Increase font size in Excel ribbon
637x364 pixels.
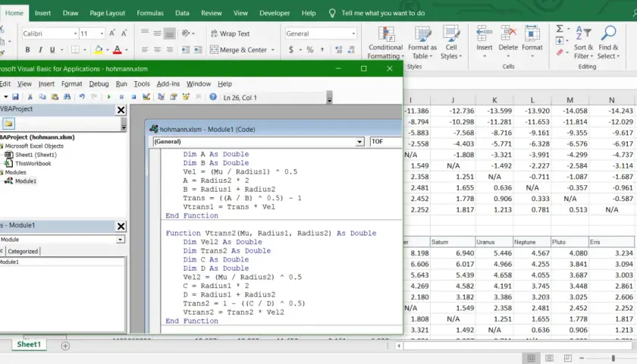112,33
